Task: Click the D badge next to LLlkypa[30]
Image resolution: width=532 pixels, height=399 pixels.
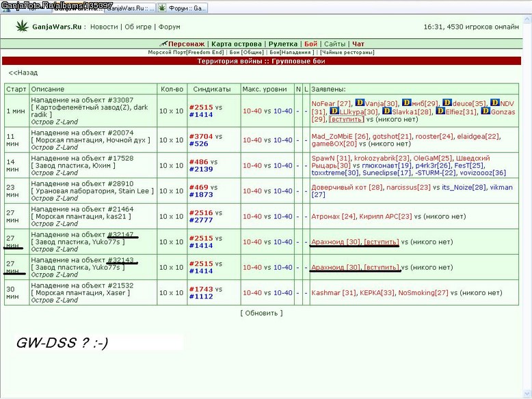Action: click(334, 111)
